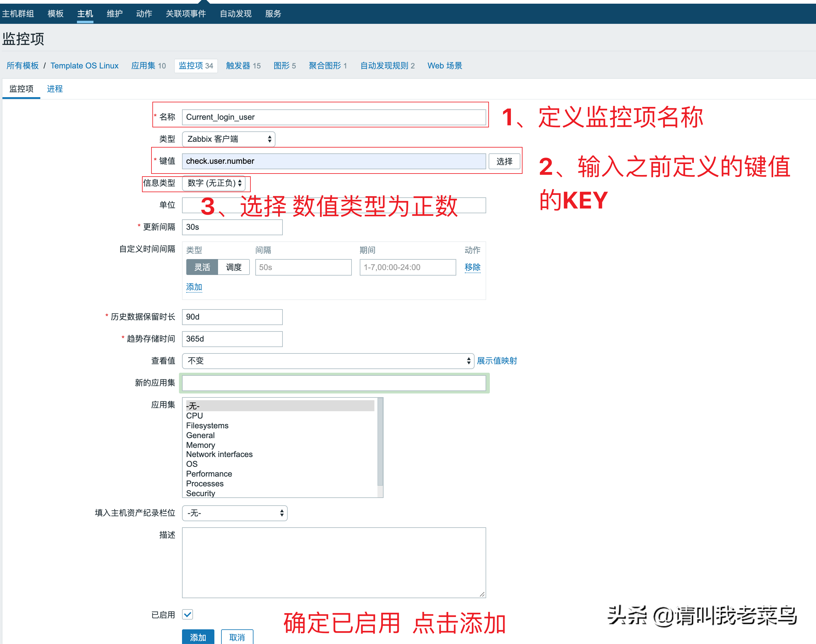Image resolution: width=816 pixels, height=644 pixels.
Task: Open the 填入主机资产纪录栏位 dropdown
Action: pos(234,513)
